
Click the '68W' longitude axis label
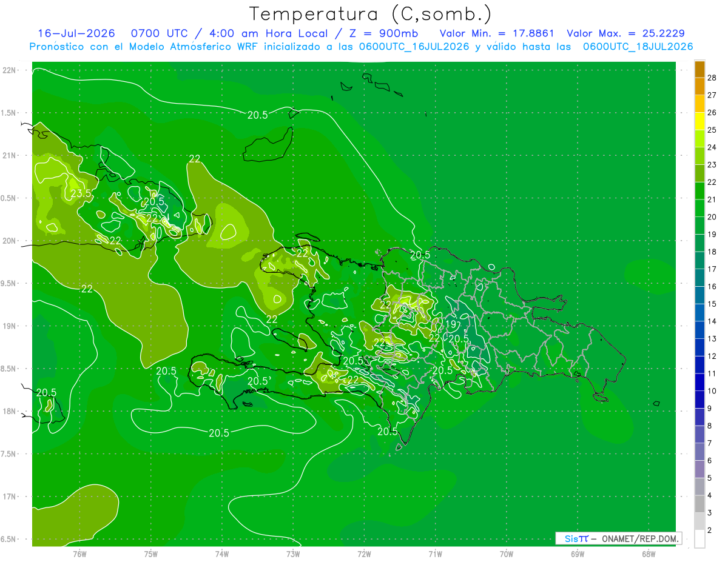click(x=649, y=554)
